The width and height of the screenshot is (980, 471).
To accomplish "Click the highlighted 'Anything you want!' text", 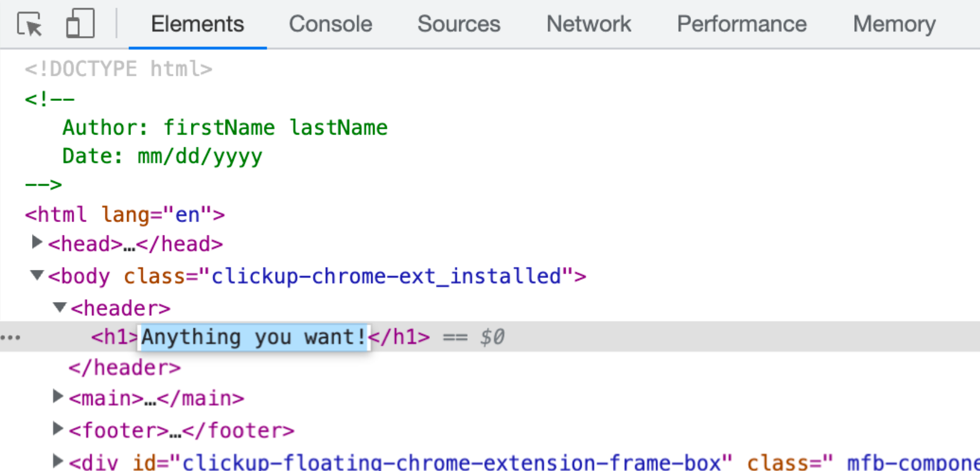I will [253, 337].
